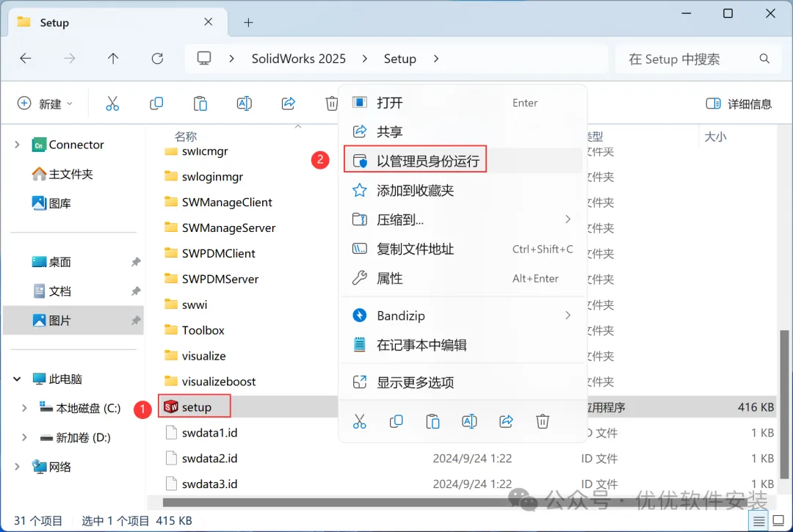Image resolution: width=793 pixels, height=532 pixels.
Task: Choose 打开 in context menu
Action: tap(463, 103)
